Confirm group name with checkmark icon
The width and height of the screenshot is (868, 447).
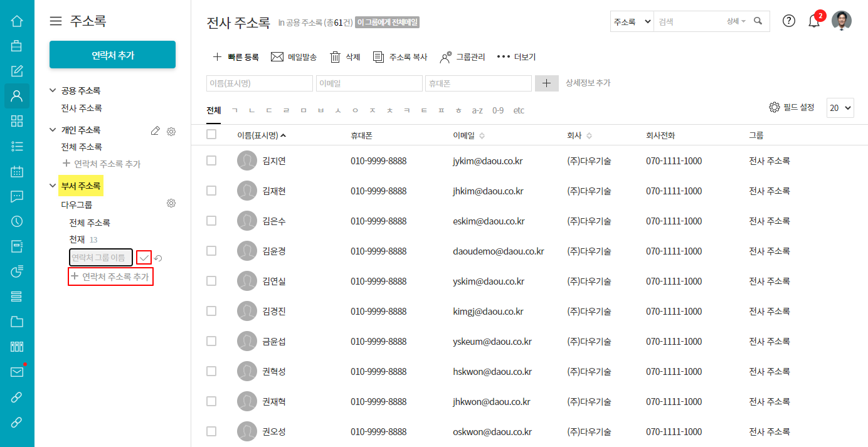click(144, 258)
